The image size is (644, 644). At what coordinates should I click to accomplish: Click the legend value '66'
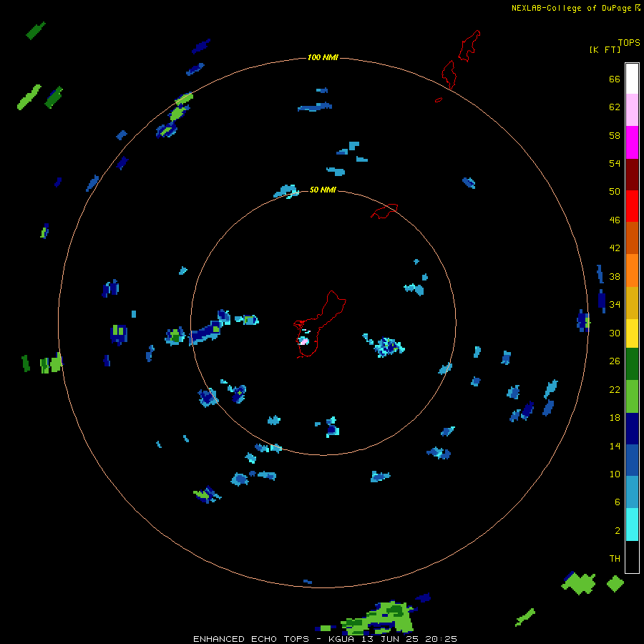(x=615, y=79)
